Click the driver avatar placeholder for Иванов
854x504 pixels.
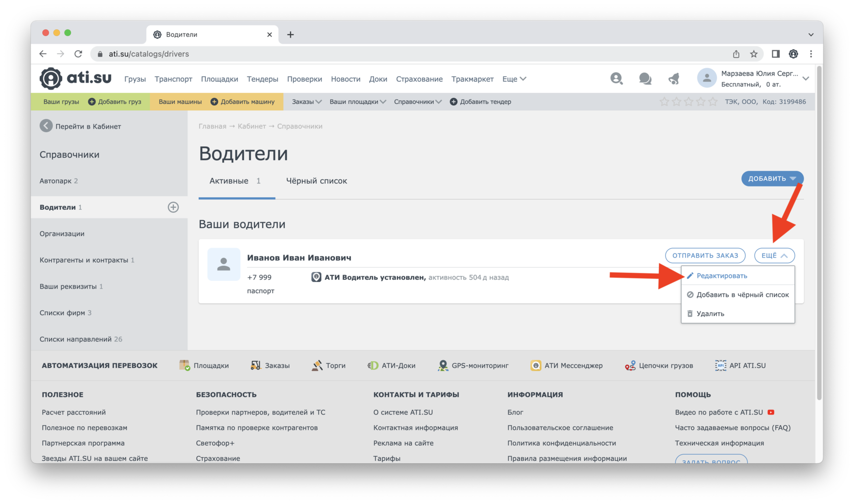[x=224, y=264]
